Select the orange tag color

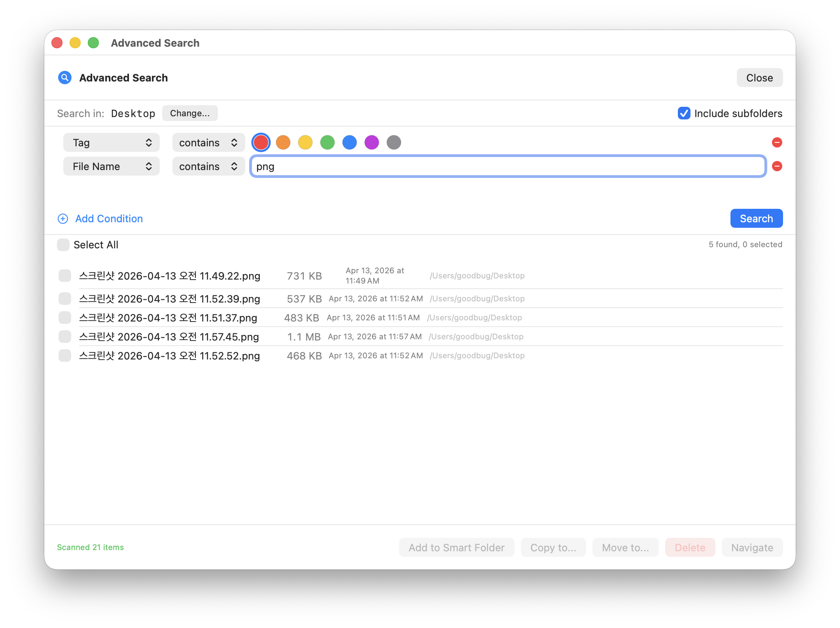(283, 142)
